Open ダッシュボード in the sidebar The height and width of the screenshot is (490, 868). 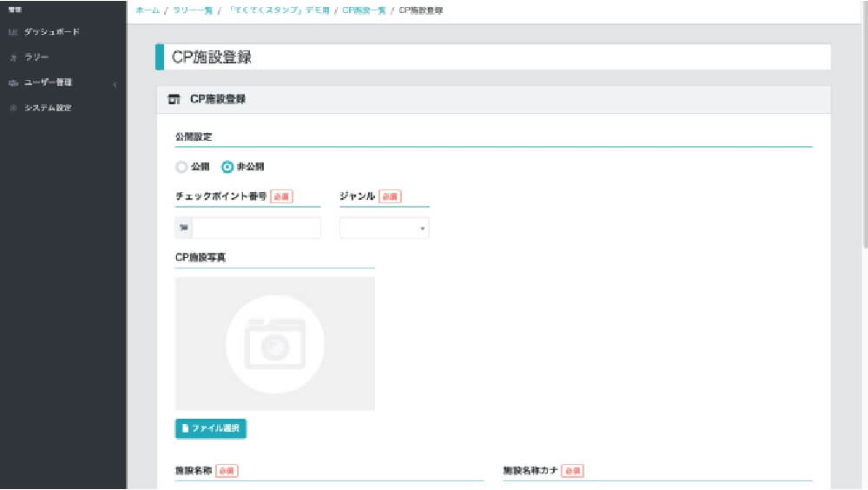51,31
